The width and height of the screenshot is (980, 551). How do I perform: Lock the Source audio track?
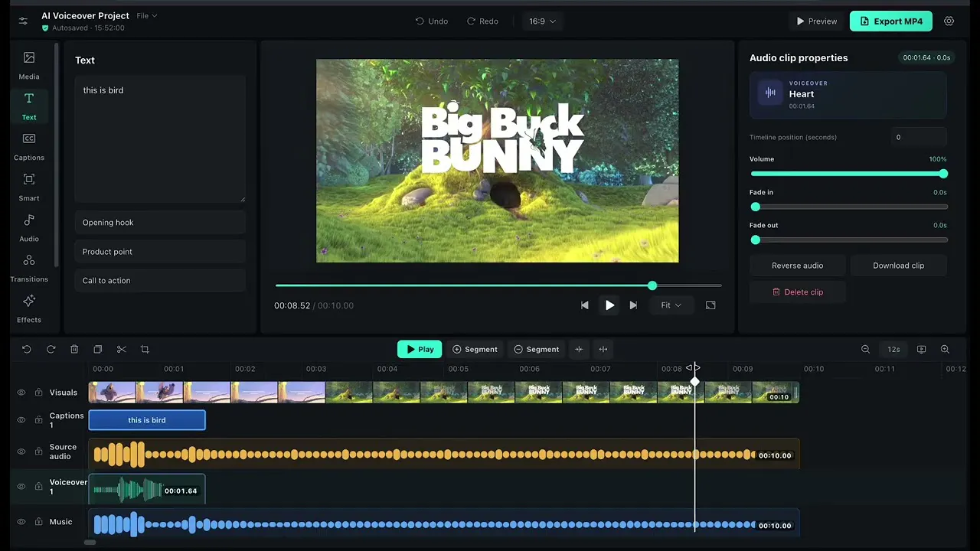(38, 452)
